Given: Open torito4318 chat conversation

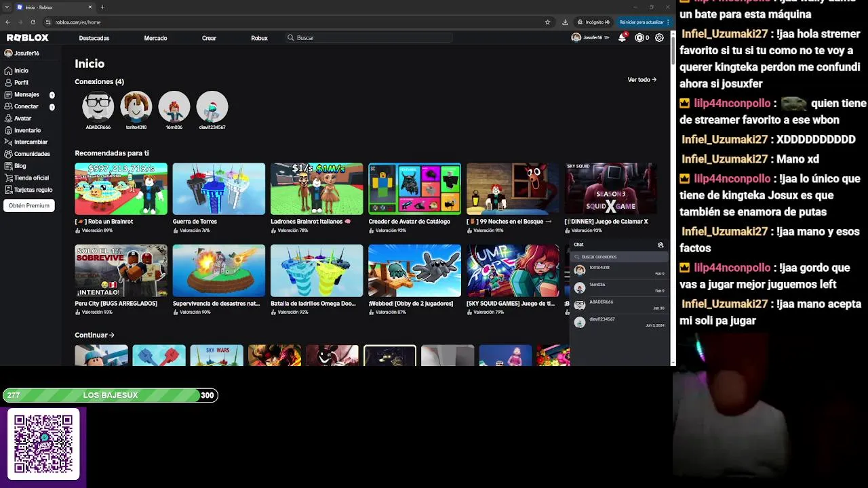Looking at the screenshot, I should tap(619, 270).
